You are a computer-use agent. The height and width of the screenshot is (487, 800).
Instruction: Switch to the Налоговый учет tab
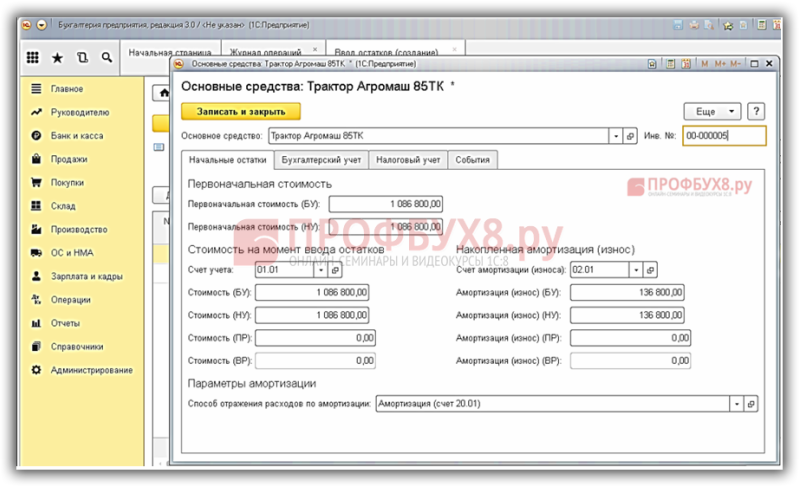click(408, 160)
